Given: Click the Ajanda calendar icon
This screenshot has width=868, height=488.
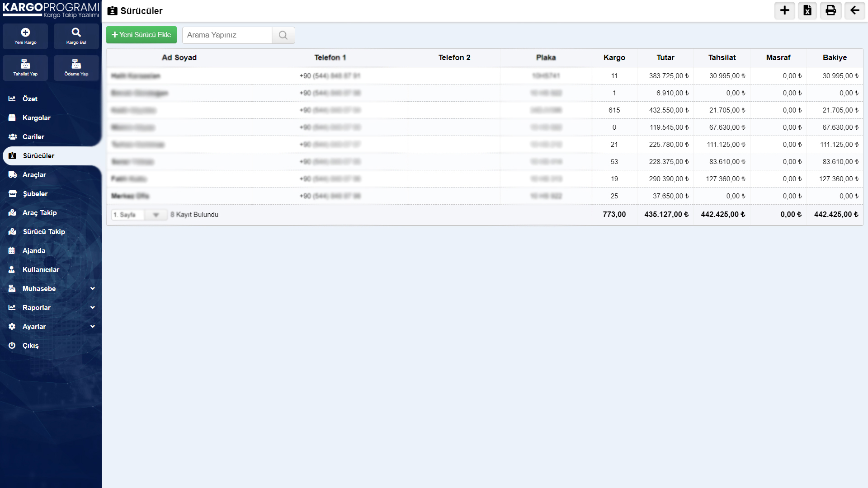Looking at the screenshot, I should (12, 250).
